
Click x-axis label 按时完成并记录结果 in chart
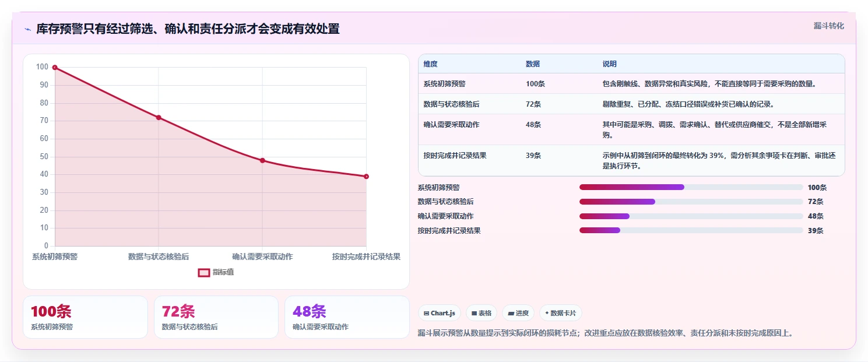point(366,256)
